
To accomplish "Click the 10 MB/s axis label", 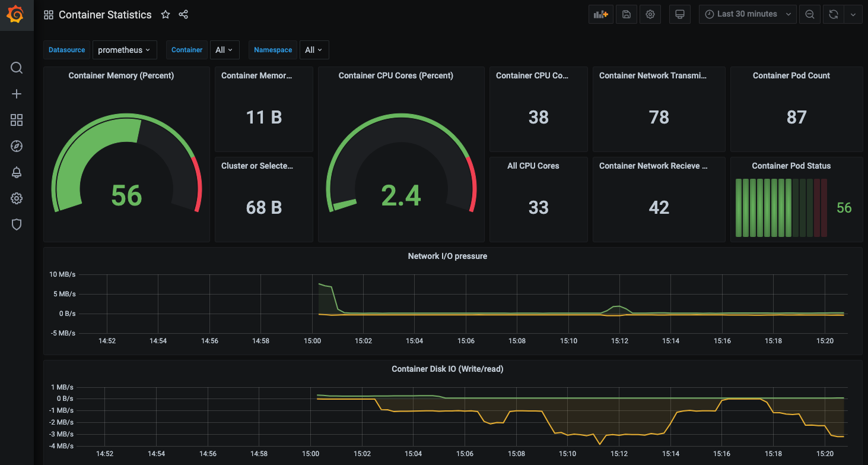I will pos(62,274).
